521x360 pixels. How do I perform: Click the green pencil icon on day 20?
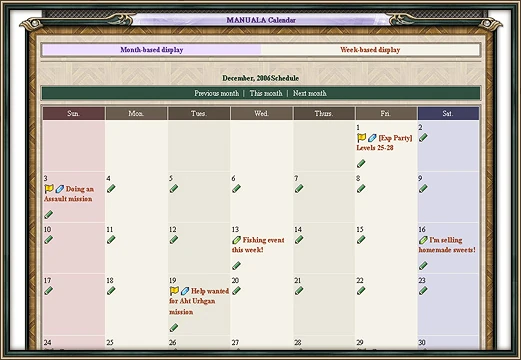(237, 291)
